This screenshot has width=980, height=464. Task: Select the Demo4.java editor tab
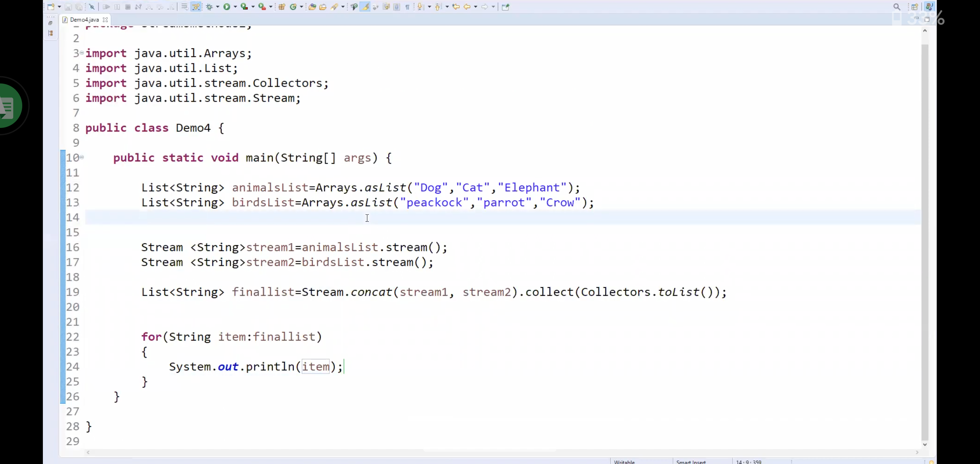click(84, 19)
